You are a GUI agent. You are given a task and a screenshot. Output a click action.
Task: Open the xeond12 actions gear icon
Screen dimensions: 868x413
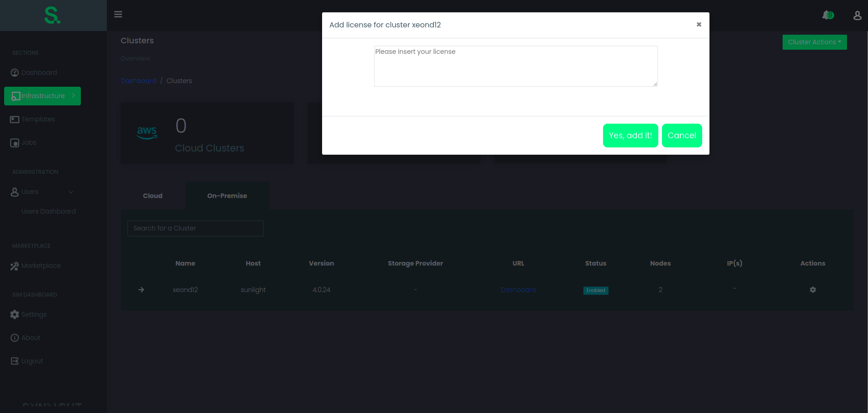click(813, 290)
